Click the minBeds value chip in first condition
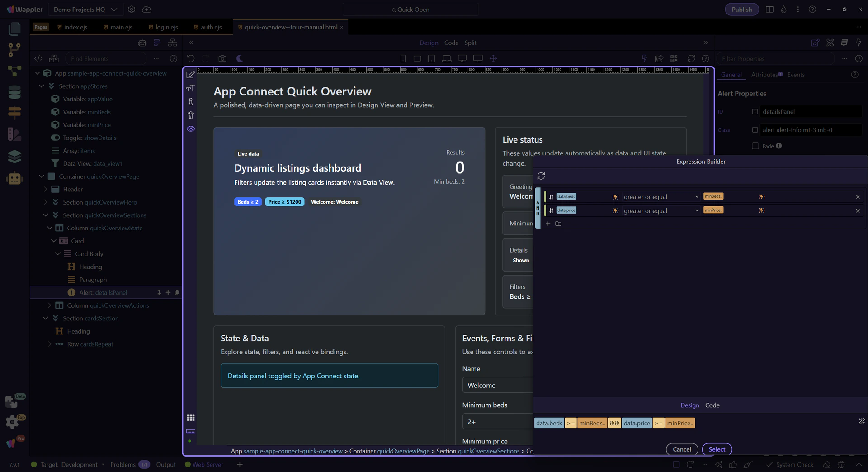 click(713, 196)
